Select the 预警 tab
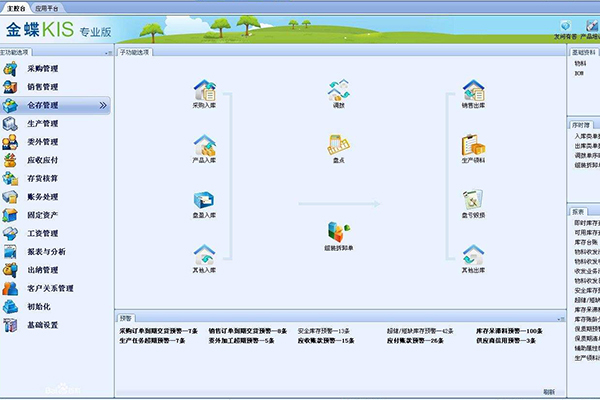The height and width of the screenshot is (400, 600). click(126, 318)
